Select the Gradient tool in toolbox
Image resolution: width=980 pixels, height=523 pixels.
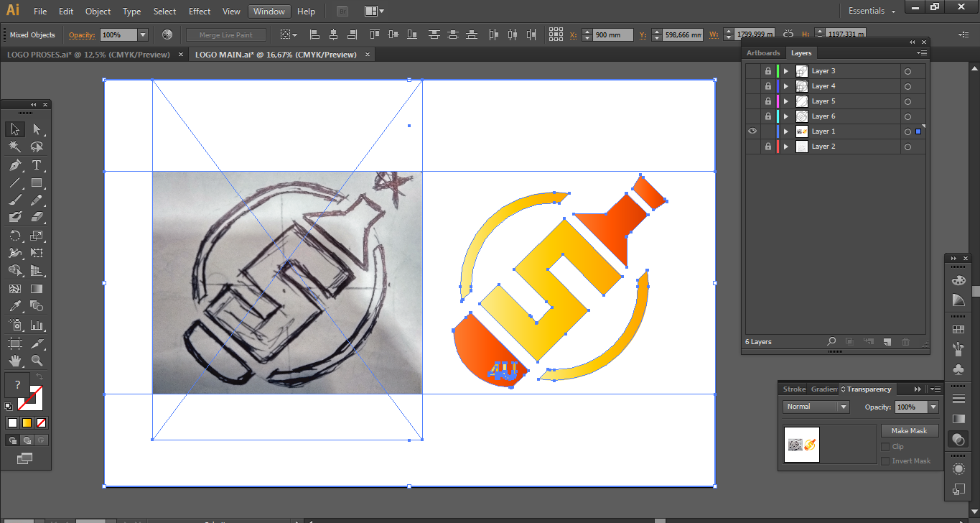(37, 289)
